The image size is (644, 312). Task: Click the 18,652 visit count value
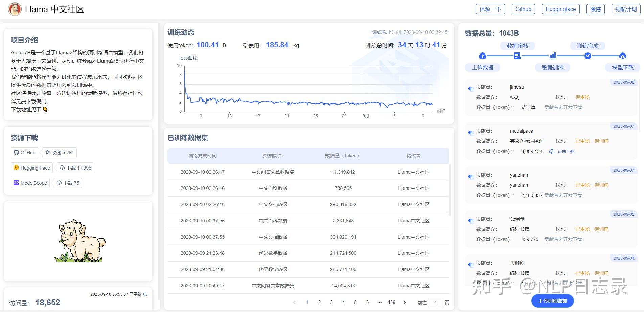pyautogui.click(x=48, y=303)
